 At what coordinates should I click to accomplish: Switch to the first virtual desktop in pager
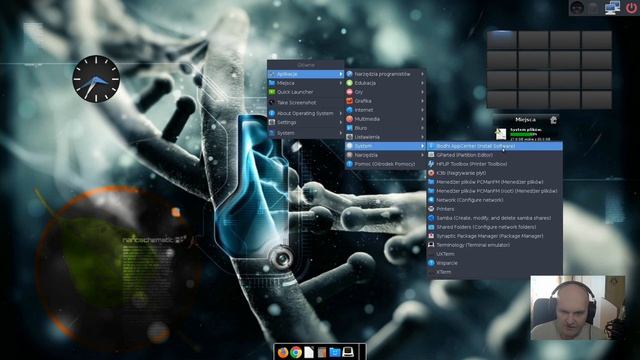(x=502, y=40)
